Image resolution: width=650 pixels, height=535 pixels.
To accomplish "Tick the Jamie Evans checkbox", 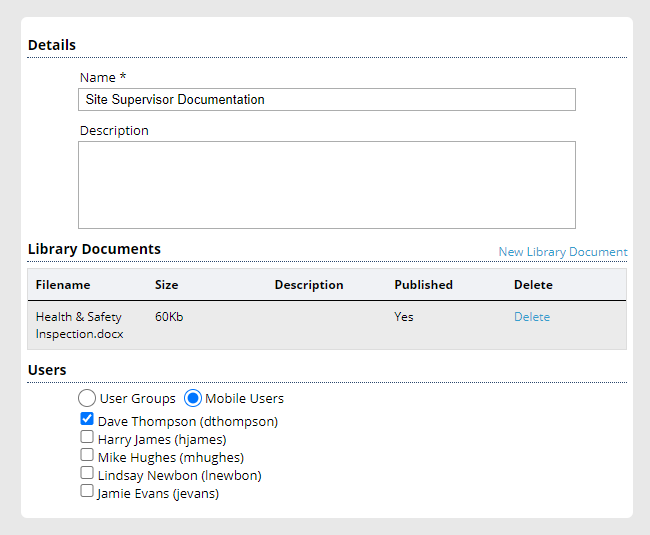I will pos(87,492).
